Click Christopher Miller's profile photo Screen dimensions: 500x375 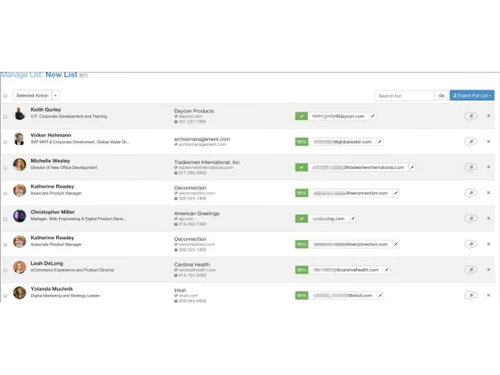[19, 216]
